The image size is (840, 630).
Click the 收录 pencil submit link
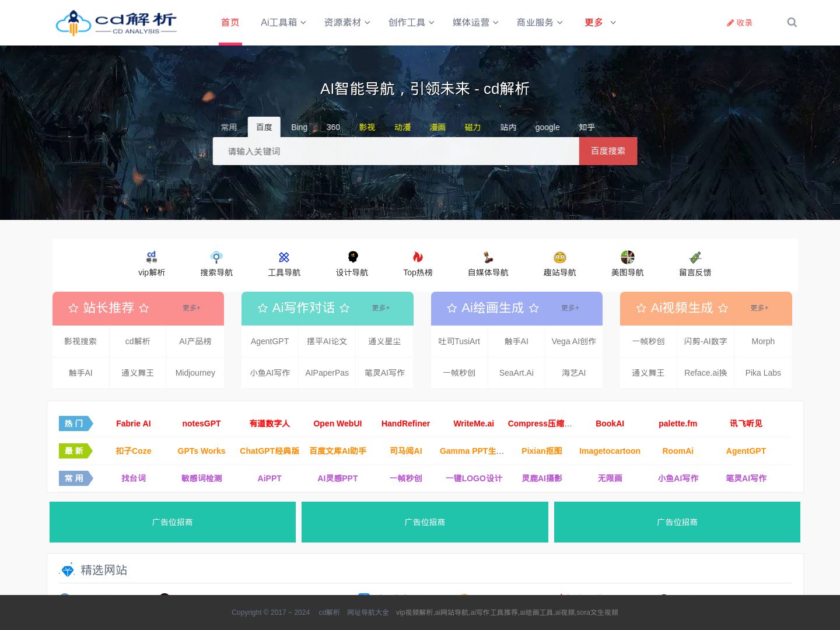tap(740, 23)
